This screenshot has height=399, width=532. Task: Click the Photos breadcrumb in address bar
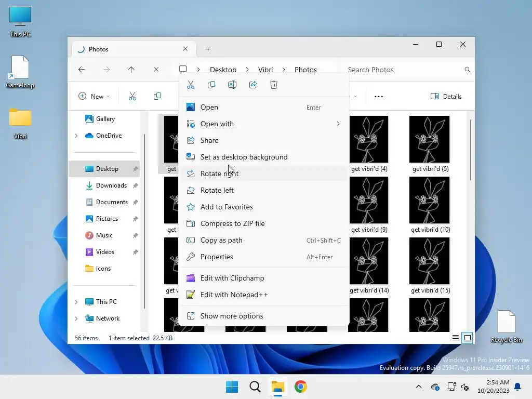[305, 70]
